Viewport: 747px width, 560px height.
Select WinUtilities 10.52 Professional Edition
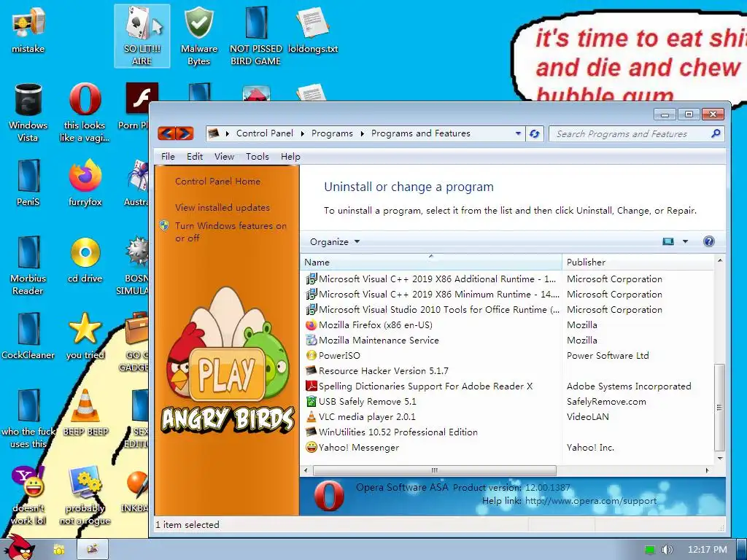pyautogui.click(x=508, y=432)
